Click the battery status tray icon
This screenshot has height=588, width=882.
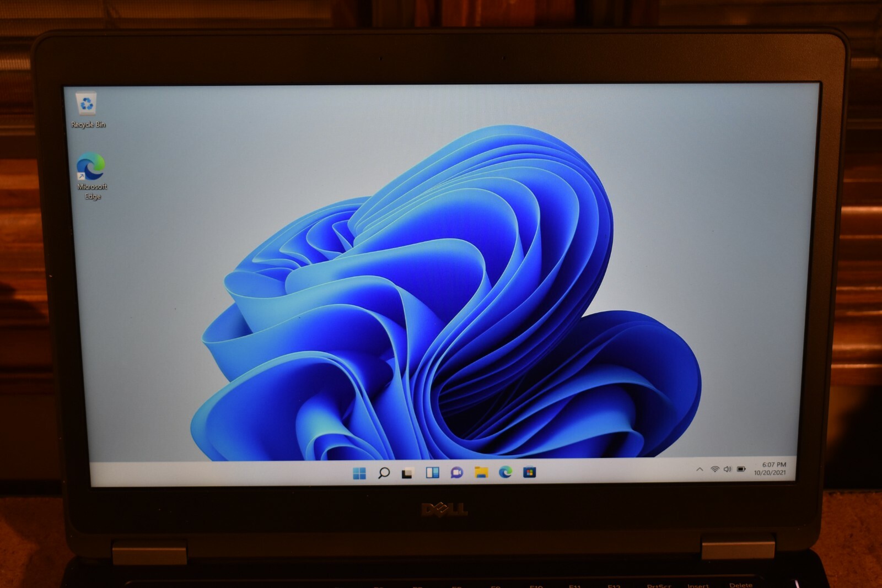[x=741, y=469]
